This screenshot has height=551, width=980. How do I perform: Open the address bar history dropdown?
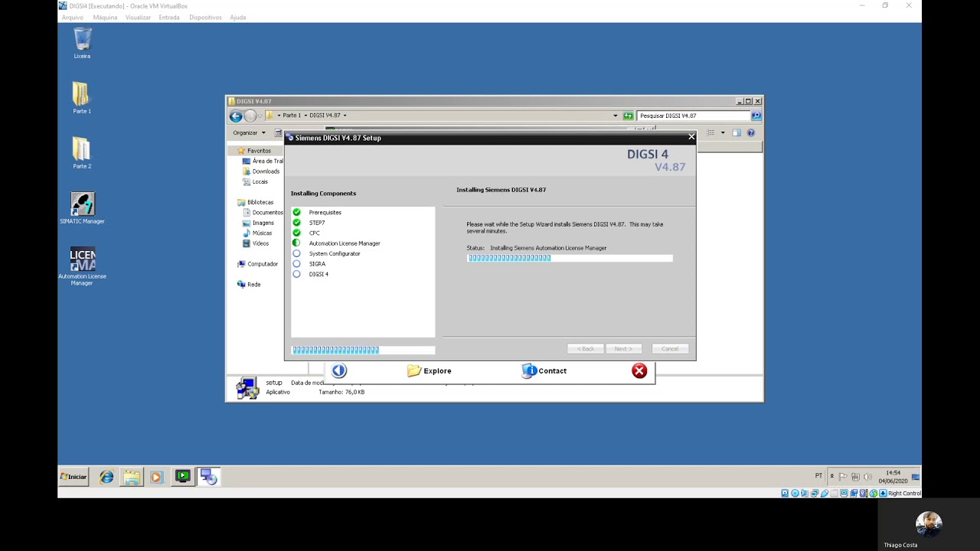point(615,116)
